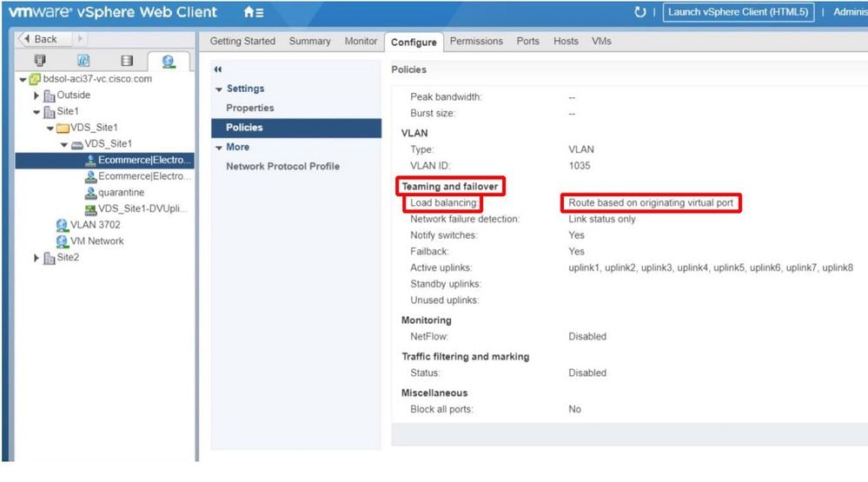Launch vSphere Client (HTML5)
The width and height of the screenshot is (868, 482).
(x=738, y=11)
